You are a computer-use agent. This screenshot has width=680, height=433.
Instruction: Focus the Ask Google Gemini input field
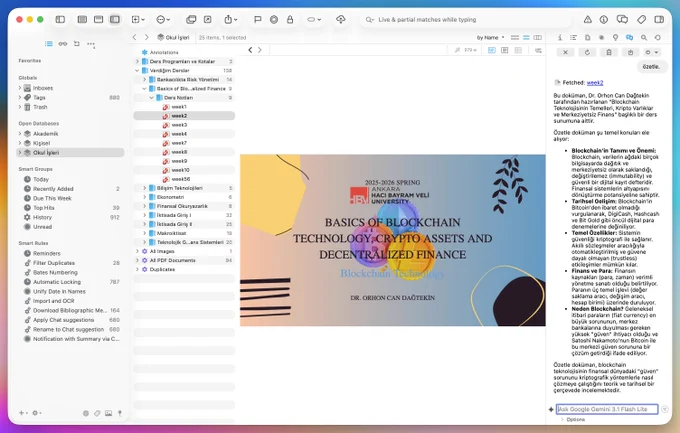pyautogui.click(x=607, y=409)
